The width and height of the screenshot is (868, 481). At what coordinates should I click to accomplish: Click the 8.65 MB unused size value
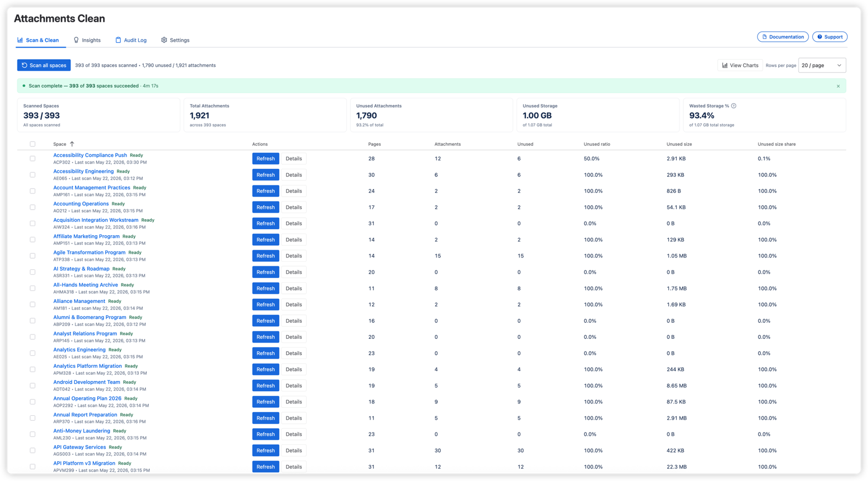coord(677,386)
